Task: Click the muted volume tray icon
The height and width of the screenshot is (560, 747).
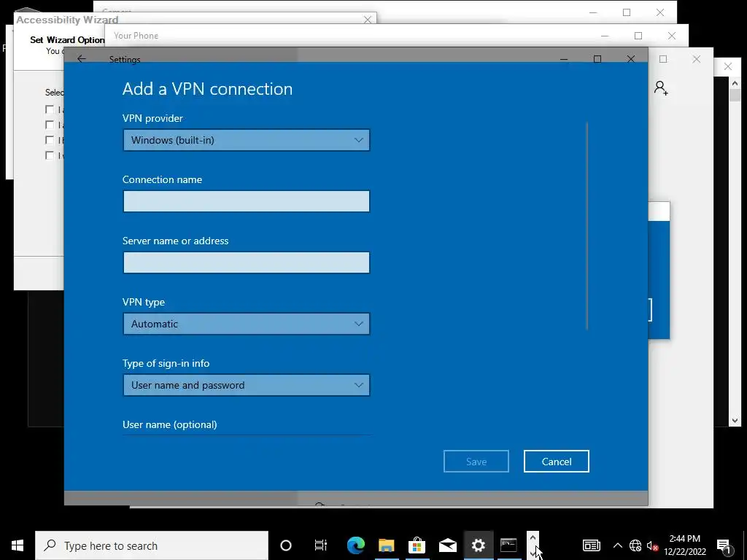Action: tap(652, 545)
